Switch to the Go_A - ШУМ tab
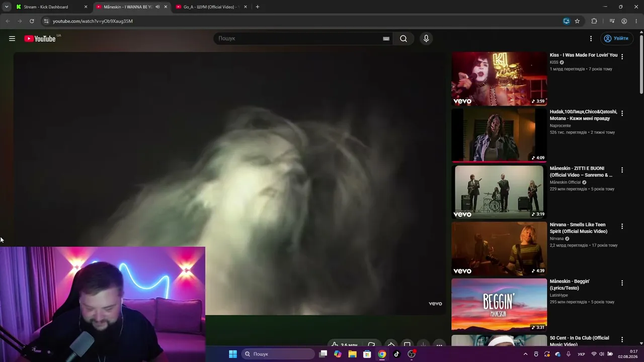Image resolution: width=644 pixels, height=362 pixels. point(210,7)
